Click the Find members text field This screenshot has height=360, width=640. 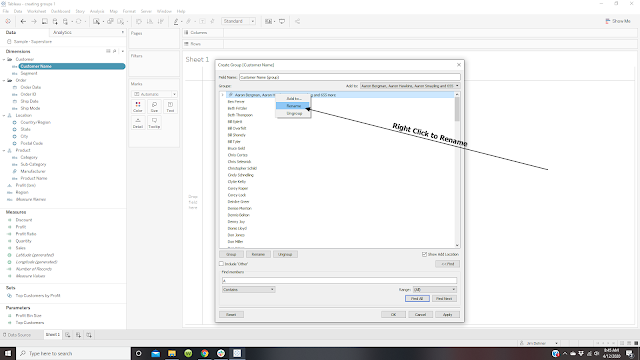[340, 281]
